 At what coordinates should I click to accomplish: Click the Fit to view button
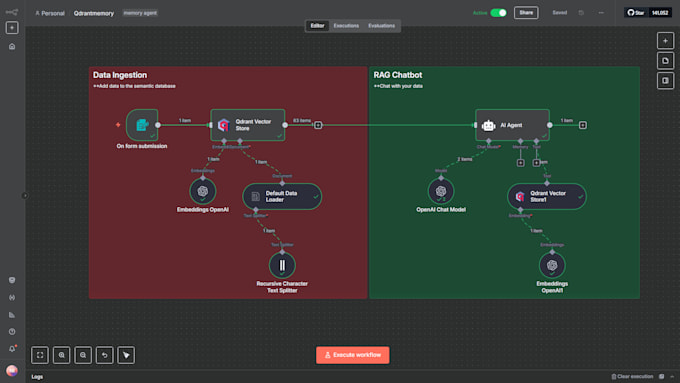(x=40, y=355)
